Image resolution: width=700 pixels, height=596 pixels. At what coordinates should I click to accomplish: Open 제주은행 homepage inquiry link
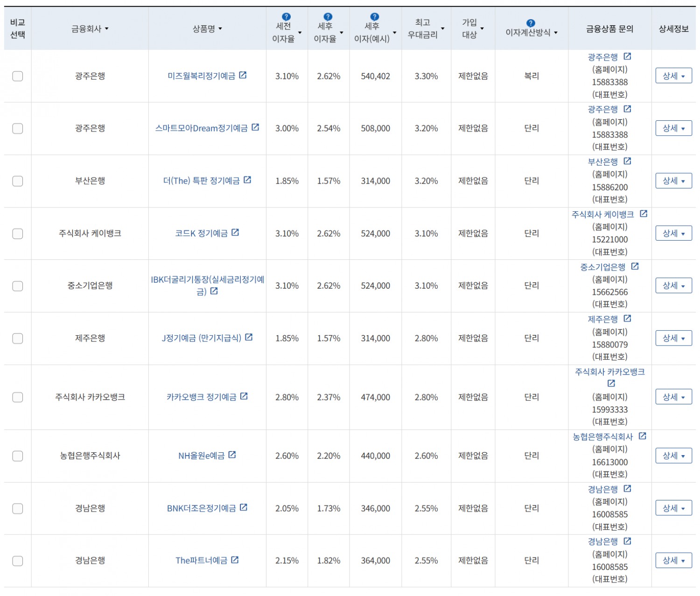(x=603, y=319)
